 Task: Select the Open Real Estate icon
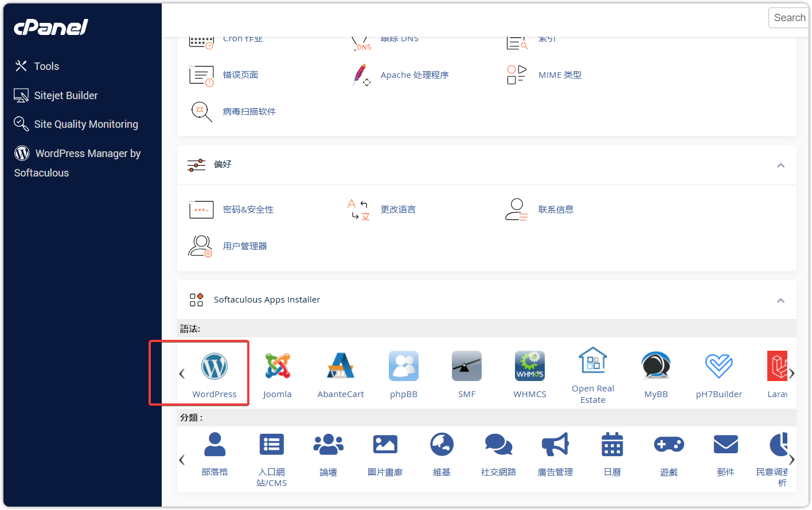593,360
